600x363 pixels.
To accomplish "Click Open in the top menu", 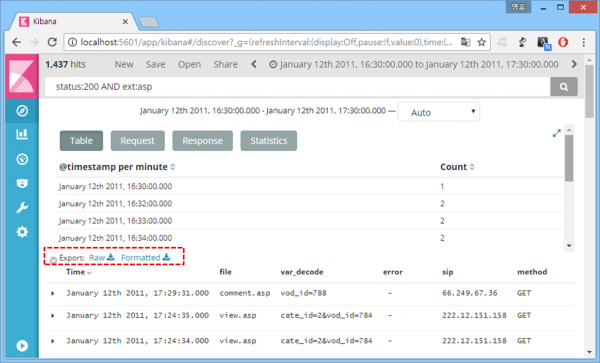I will (189, 64).
